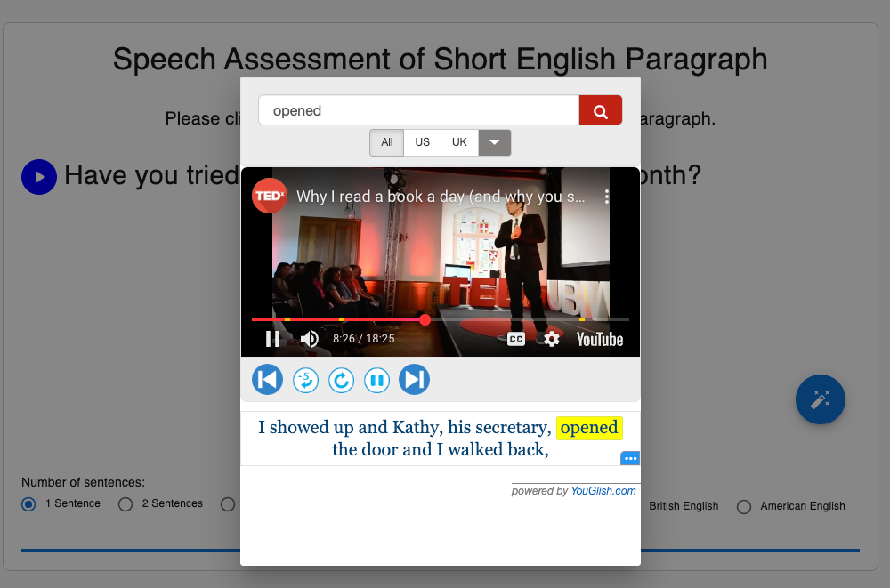890x588 pixels.
Task: Select the UK accent filter
Action: 459,142
